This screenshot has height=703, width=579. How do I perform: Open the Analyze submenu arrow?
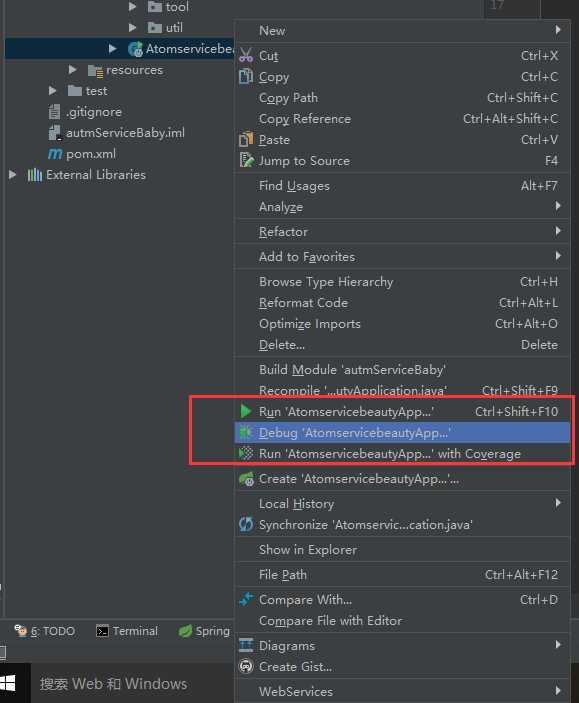click(558, 206)
